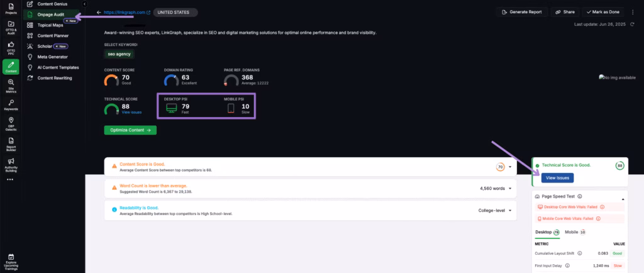Expand the Content Score is Good row
The height and width of the screenshot is (273, 644).
(509, 167)
